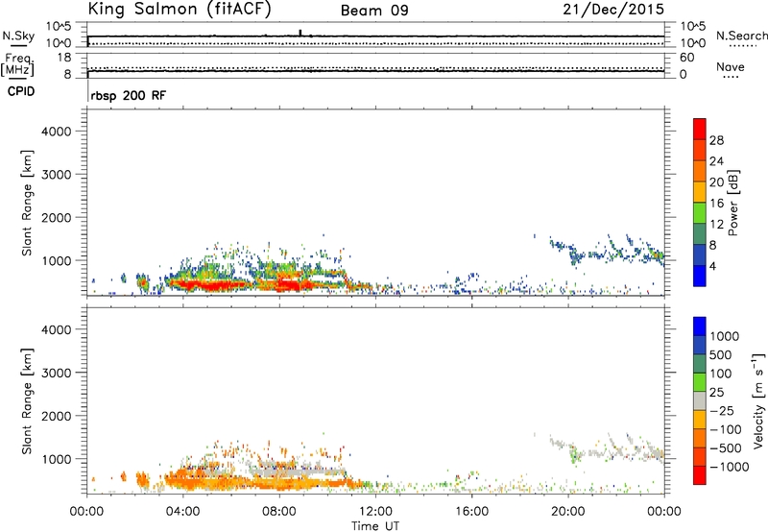This screenshot has width=768, height=532.
Task: Select the 'rbsp 200 RF' text
Action: (129, 95)
